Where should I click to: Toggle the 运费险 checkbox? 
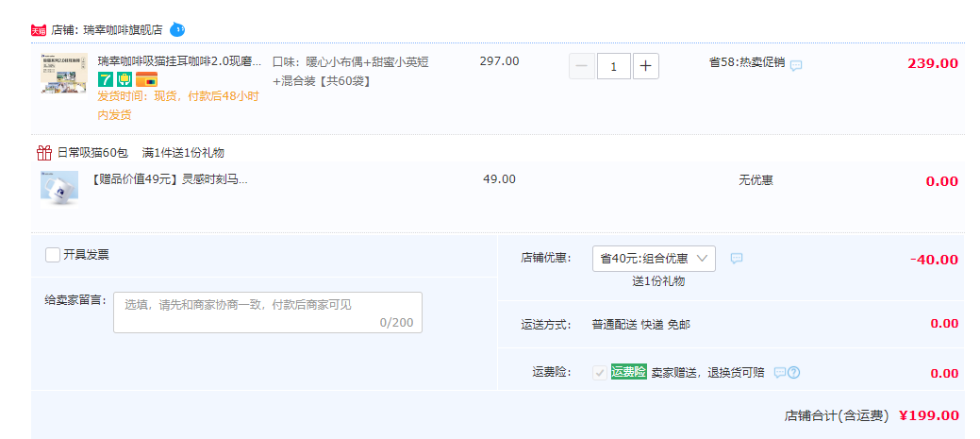599,373
